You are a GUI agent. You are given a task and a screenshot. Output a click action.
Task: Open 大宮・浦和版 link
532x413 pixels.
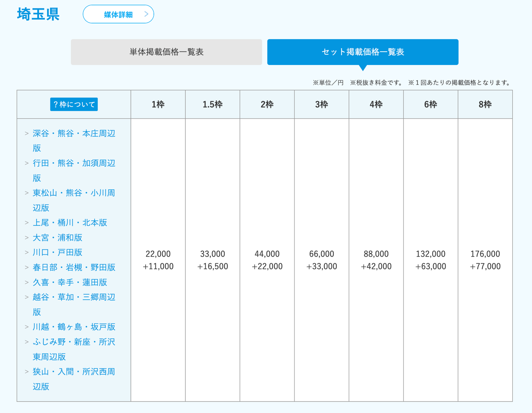[57, 238]
